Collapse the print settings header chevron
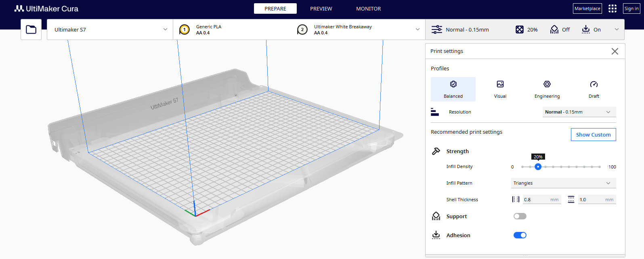Image resolution: width=644 pixels, height=259 pixels. coord(617,29)
